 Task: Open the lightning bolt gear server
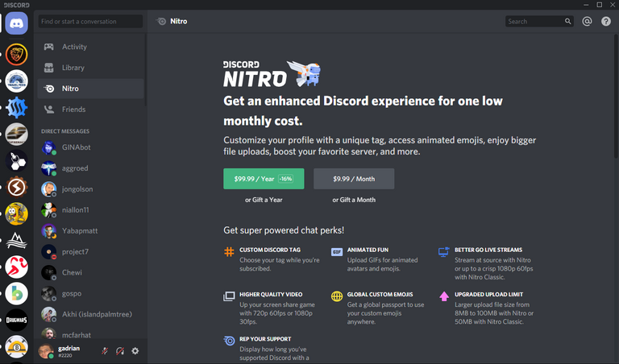[17, 187]
